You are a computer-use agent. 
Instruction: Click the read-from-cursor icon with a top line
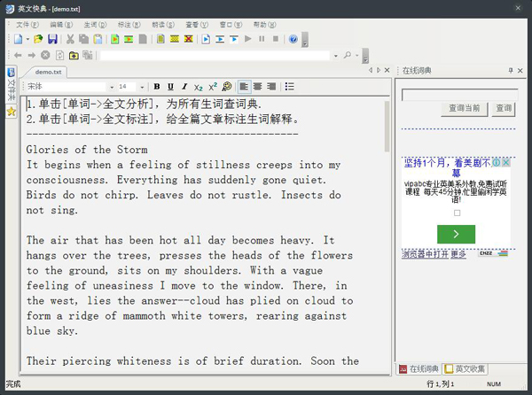pyautogui.click(x=234, y=39)
